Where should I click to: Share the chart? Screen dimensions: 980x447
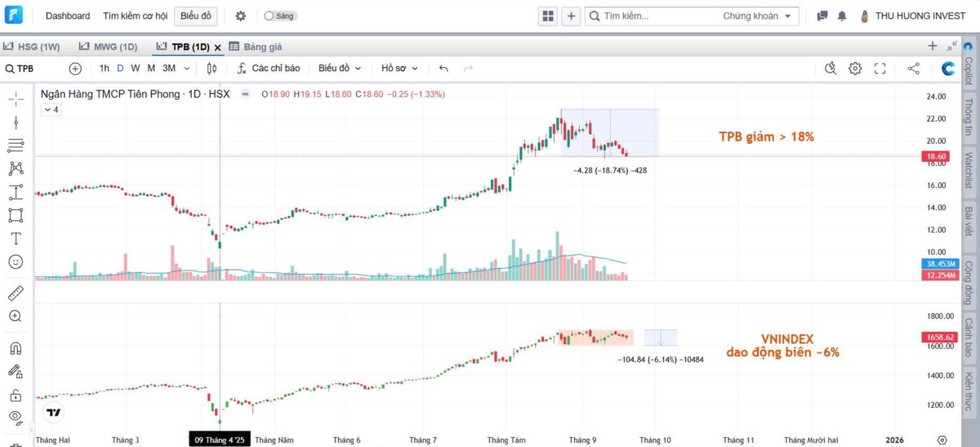914,69
